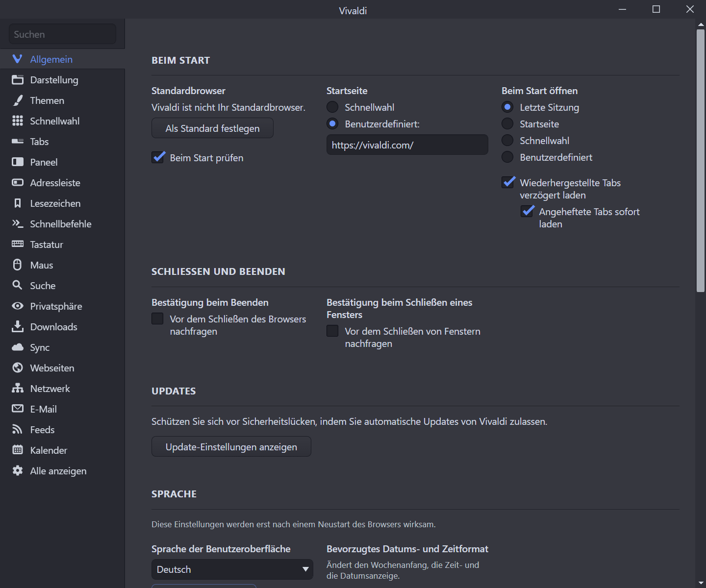The height and width of the screenshot is (588, 706).
Task: Open Schnellwahl grid icon in sidebar
Action: coord(18,121)
